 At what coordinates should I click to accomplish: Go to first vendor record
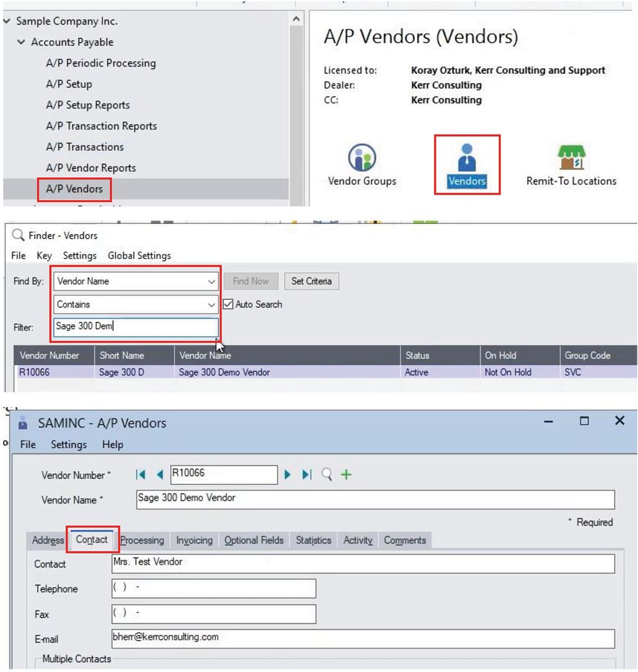point(141,474)
